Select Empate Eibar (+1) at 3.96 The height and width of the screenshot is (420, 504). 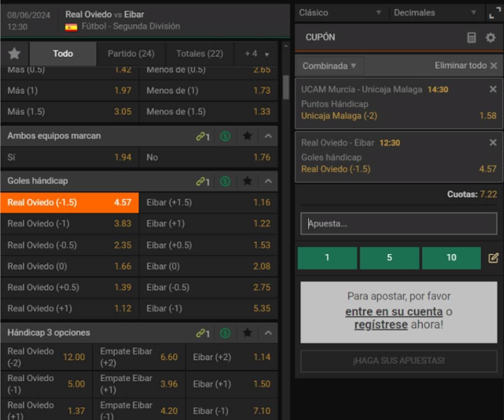(x=139, y=384)
